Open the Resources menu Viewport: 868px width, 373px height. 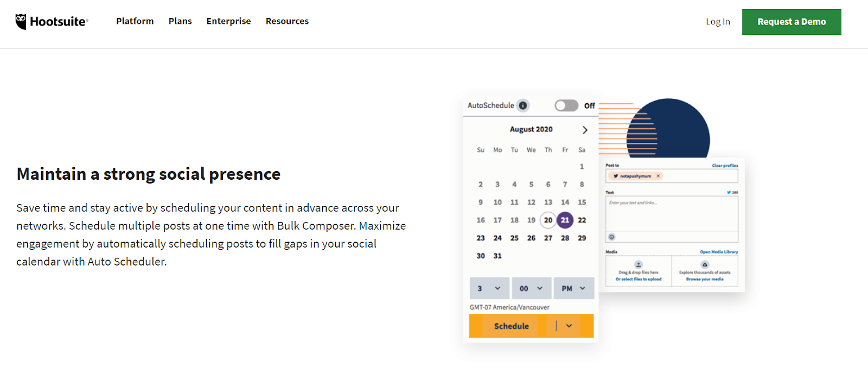click(x=287, y=21)
